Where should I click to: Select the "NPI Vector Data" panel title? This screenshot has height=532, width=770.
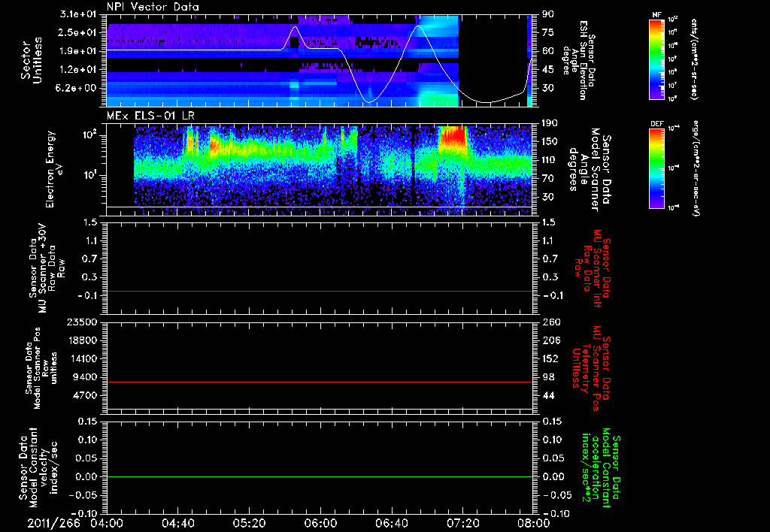153,7
